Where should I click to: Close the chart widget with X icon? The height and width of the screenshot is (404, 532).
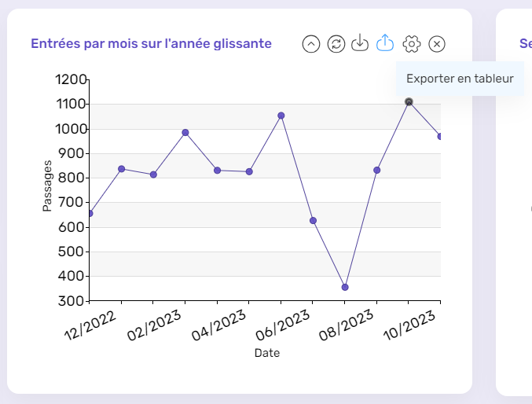[438, 44]
